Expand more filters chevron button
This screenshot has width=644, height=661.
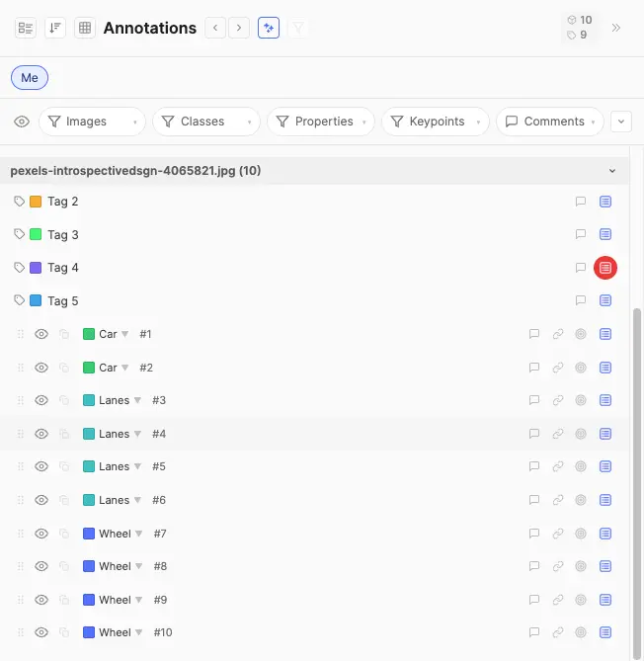pyautogui.click(x=621, y=122)
